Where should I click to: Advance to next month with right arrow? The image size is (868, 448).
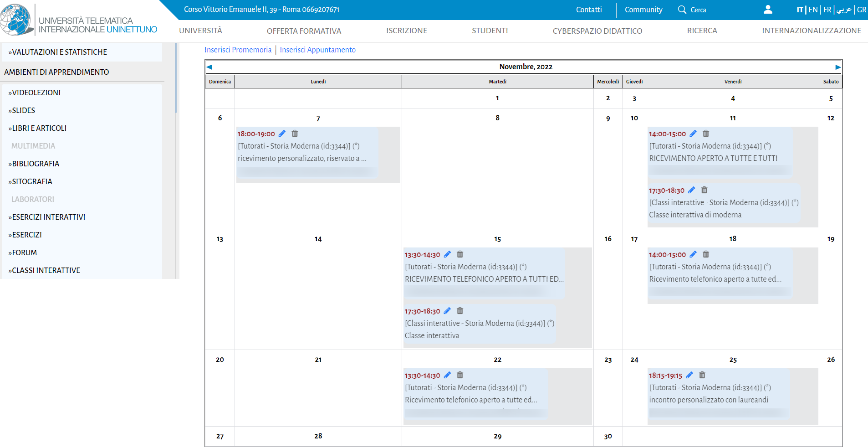point(837,67)
